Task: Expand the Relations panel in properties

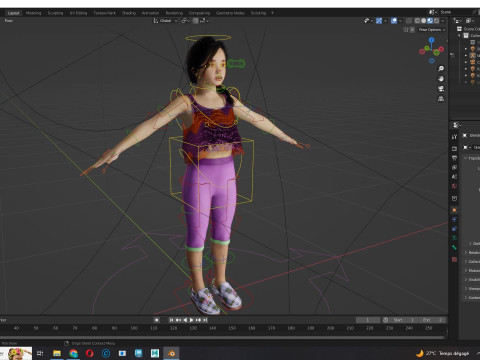Action: (x=473, y=253)
